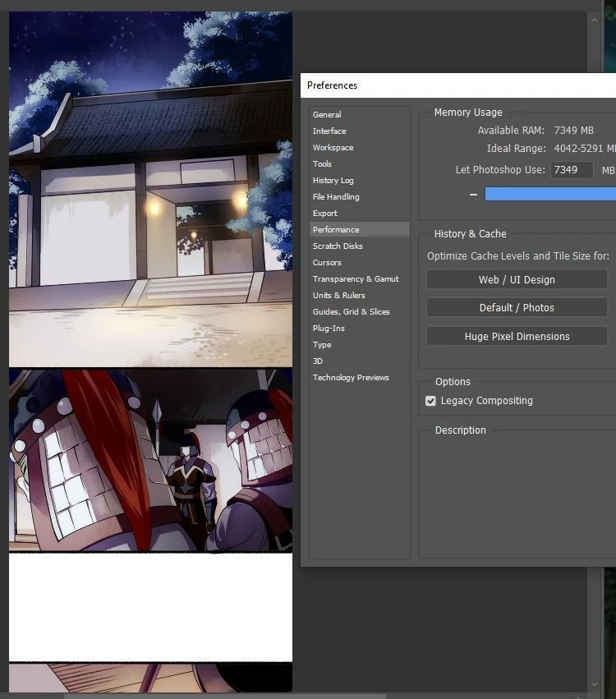Choose Default / Photos cache preset

pyautogui.click(x=517, y=307)
